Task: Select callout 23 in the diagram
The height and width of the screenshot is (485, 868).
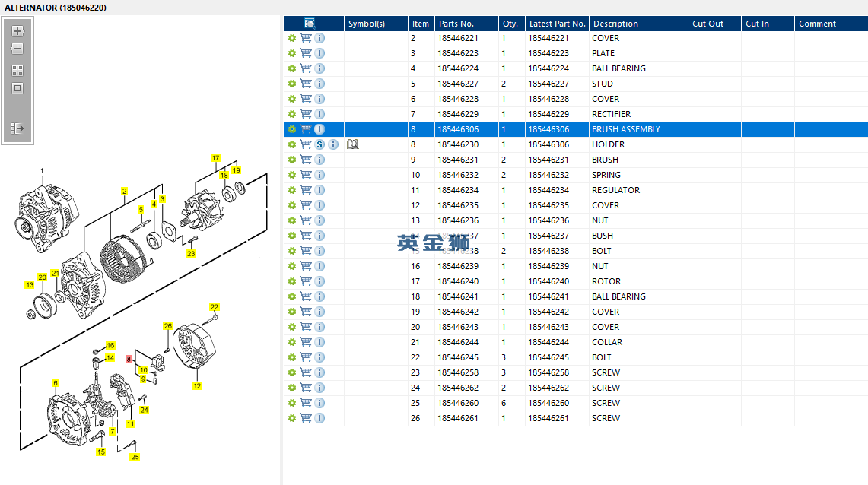Action: tap(191, 254)
